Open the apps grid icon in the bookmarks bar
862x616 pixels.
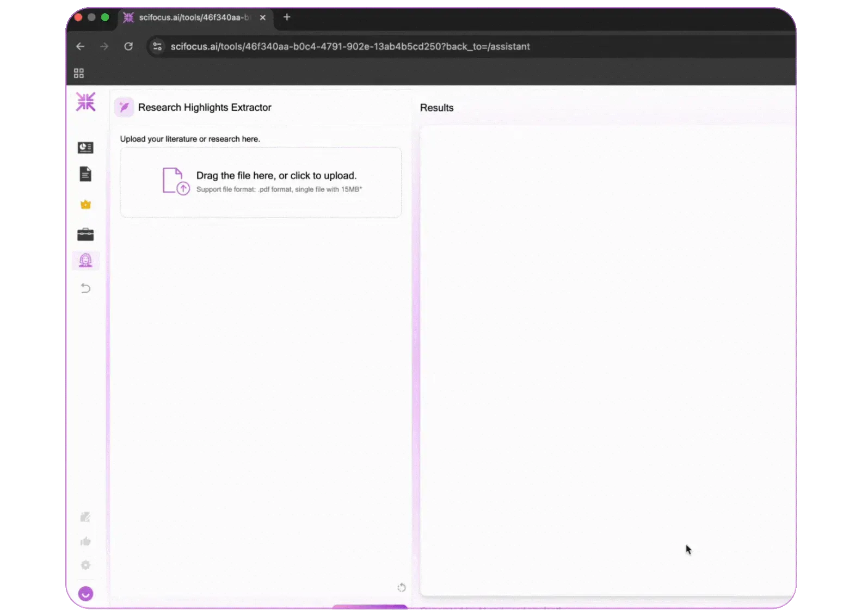point(79,73)
